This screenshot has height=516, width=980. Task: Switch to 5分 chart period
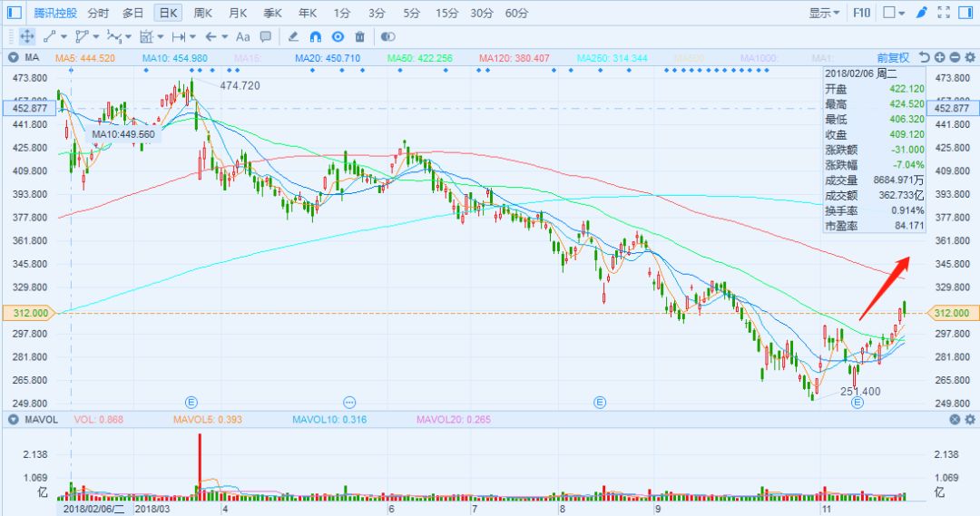[411, 13]
